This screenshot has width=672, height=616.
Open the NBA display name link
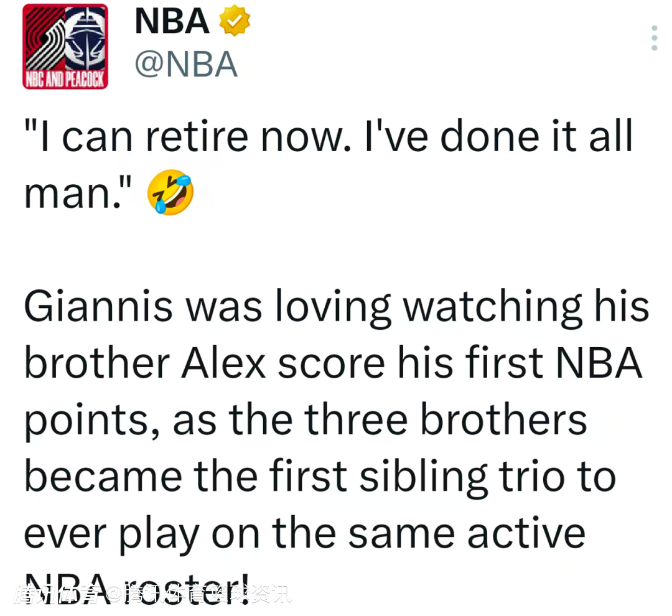click(x=172, y=21)
